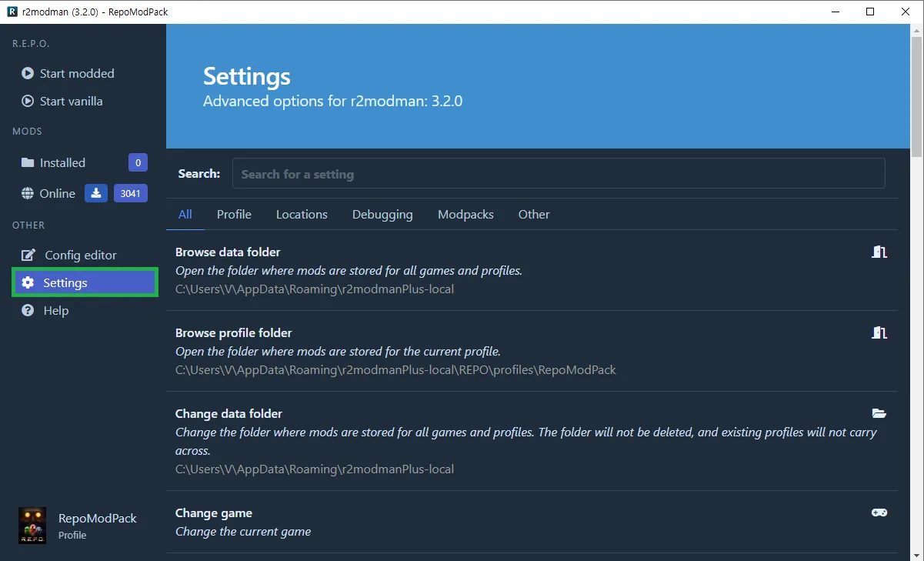Click the Change game controller icon
Viewport: 924px width, 561px height.
click(879, 513)
